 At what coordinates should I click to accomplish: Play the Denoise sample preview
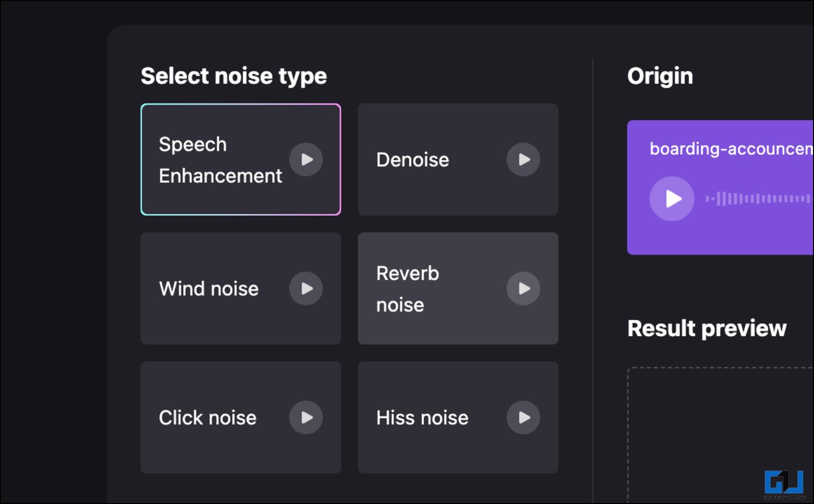point(523,159)
